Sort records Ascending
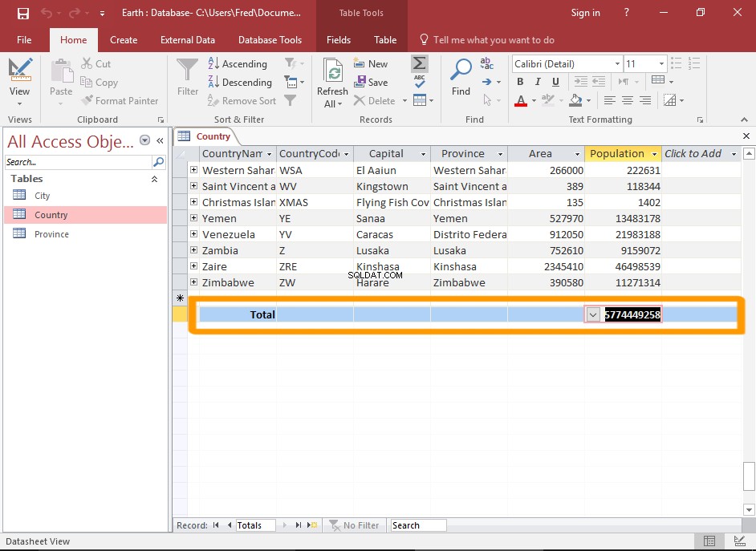The width and height of the screenshot is (756, 551). [x=238, y=63]
